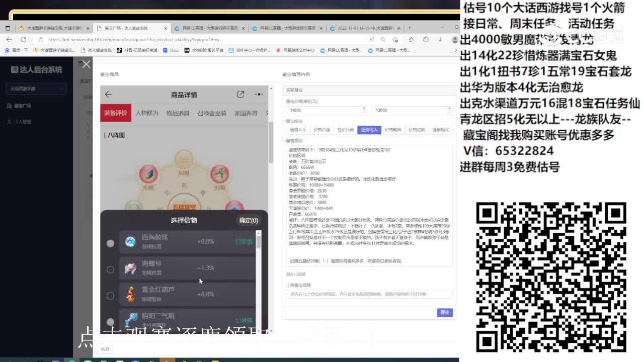Expand the 大话西游手游 game selector dropdown
This screenshot has height=362, width=644.
click(x=37, y=89)
